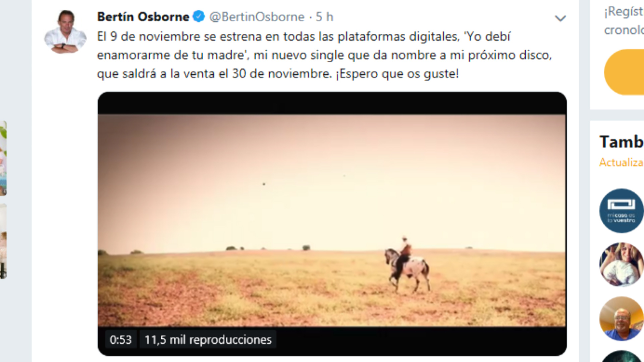644x362 pixels.
Task: Click the 'También' suggestions heading
Action: coord(621,142)
